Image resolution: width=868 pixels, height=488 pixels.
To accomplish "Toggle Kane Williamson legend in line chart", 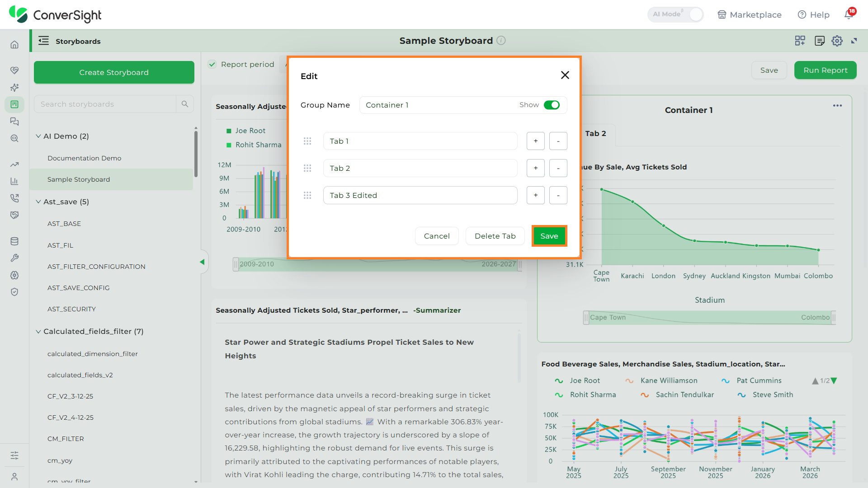I will tap(661, 380).
